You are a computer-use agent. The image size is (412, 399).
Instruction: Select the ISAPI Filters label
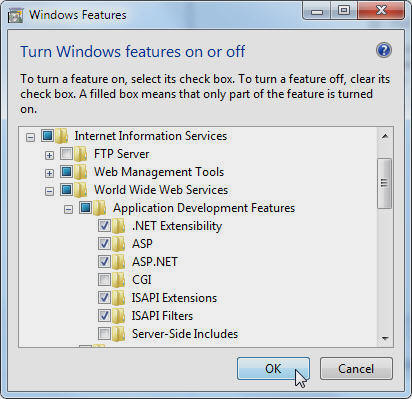[x=162, y=316]
